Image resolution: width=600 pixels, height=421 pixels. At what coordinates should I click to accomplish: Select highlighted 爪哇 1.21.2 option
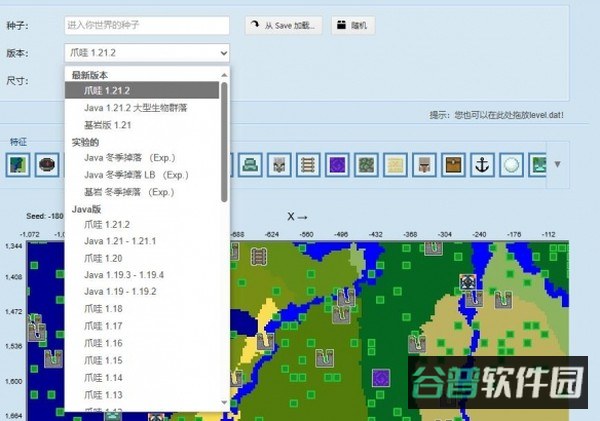coord(142,90)
